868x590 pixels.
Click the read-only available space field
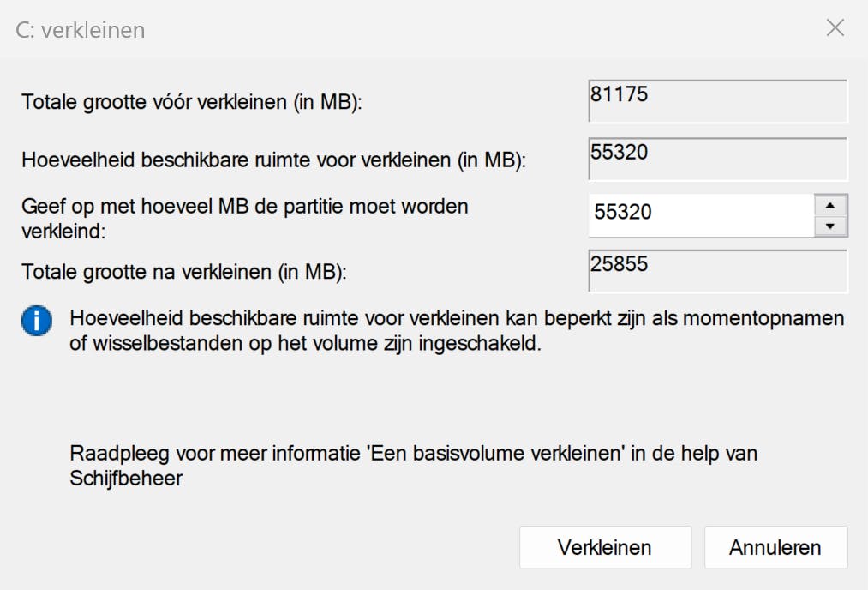717,160
